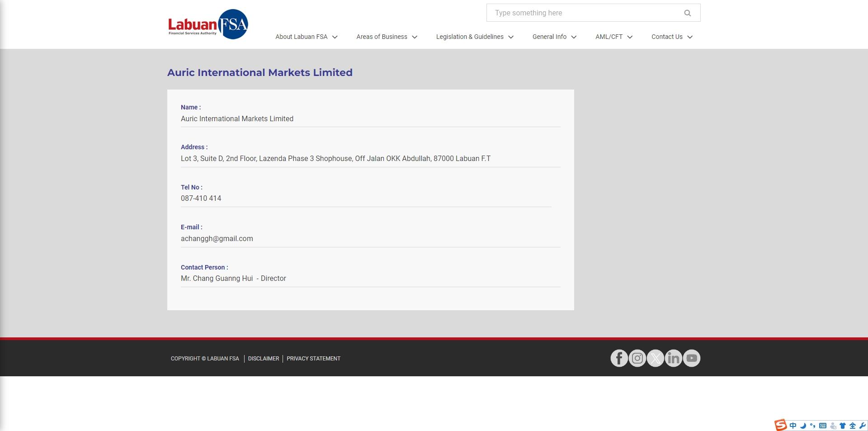Click the Labuan FSA logo
The height and width of the screenshot is (431, 868).
[x=208, y=24]
